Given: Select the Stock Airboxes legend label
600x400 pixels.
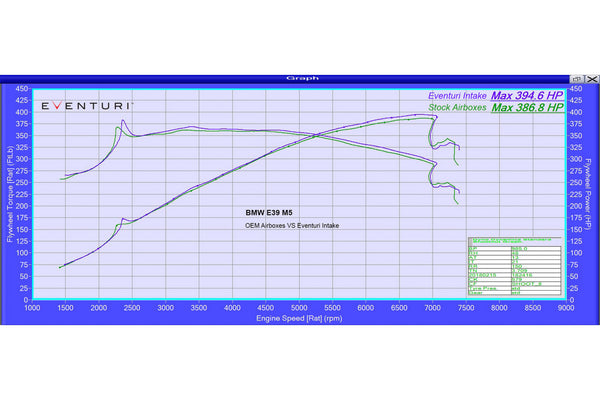Looking at the screenshot, I should point(457,108).
